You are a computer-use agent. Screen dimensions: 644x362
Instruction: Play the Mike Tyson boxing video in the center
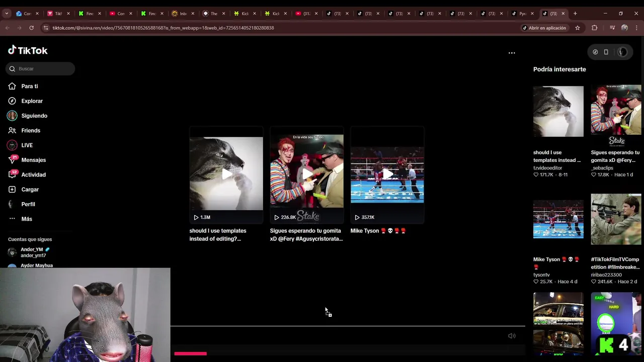coord(387,174)
